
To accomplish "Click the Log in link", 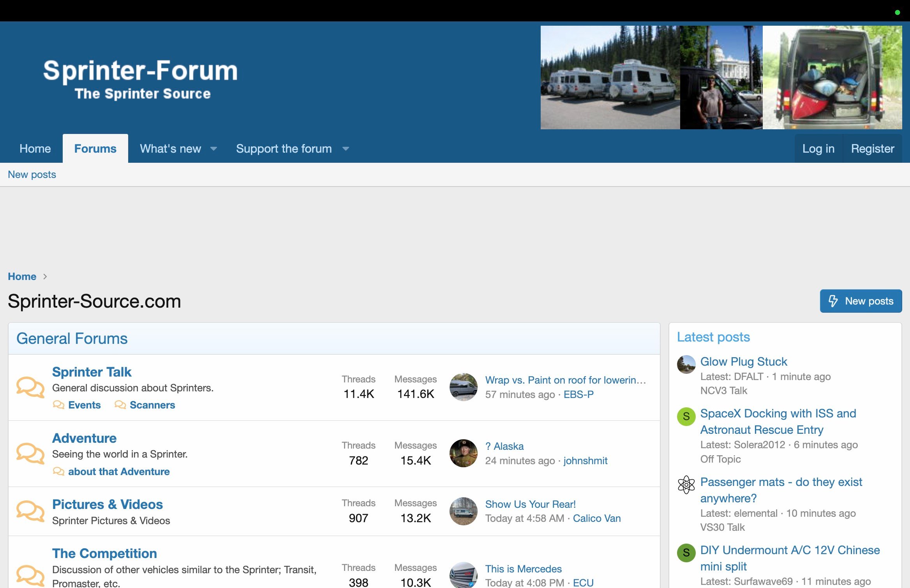I will click(818, 148).
